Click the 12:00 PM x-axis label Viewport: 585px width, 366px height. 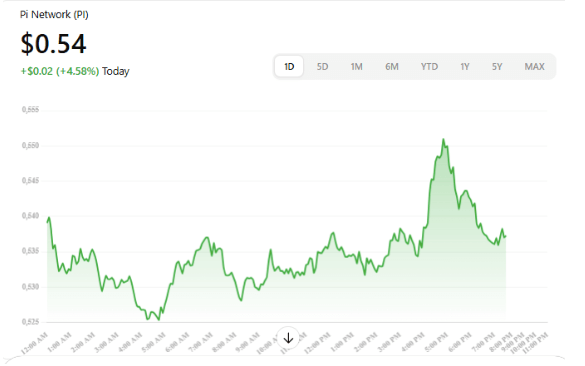click(x=317, y=343)
